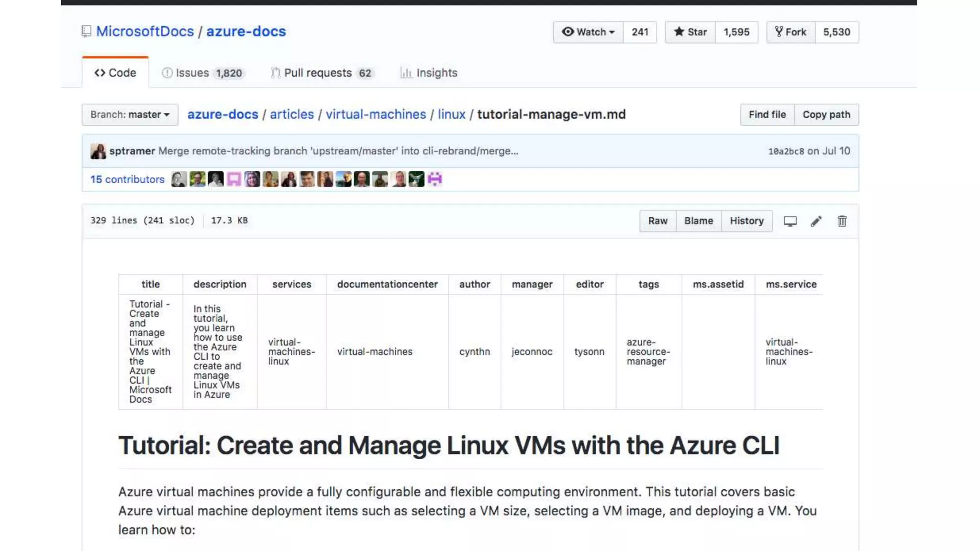Click the trash delete file icon

coord(842,221)
